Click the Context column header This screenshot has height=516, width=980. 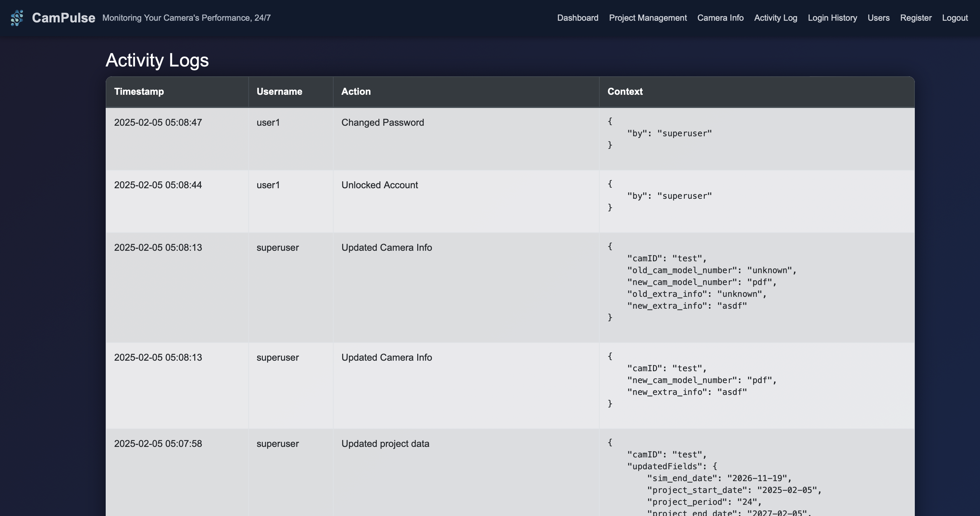[624, 91]
